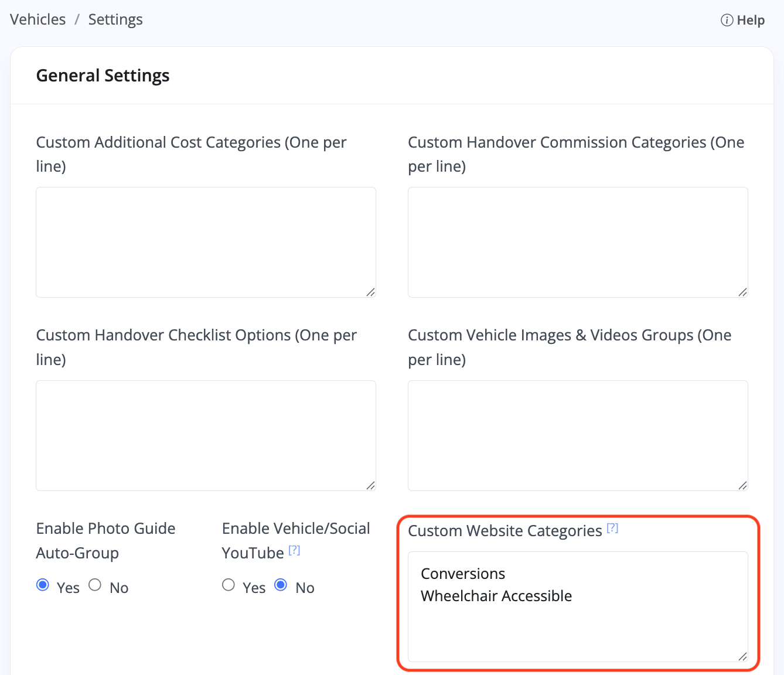
Task: Select Yes for Enable Photo Guide Auto-Group
Action: point(43,585)
